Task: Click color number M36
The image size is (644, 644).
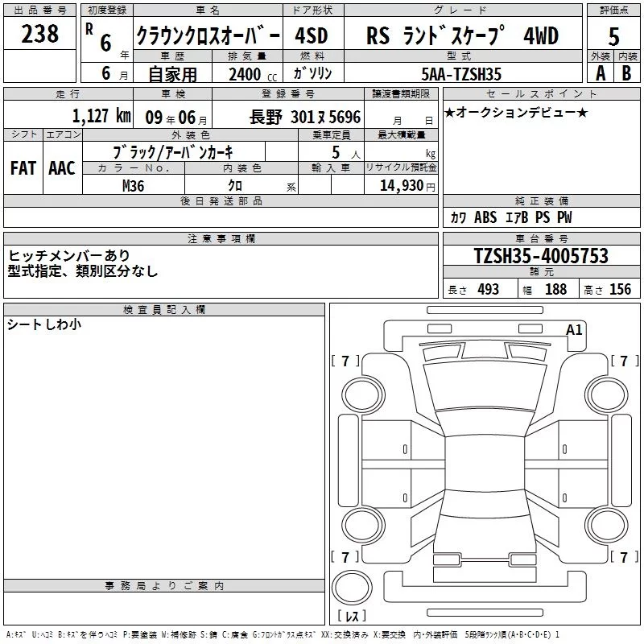Action: pyautogui.click(x=134, y=186)
